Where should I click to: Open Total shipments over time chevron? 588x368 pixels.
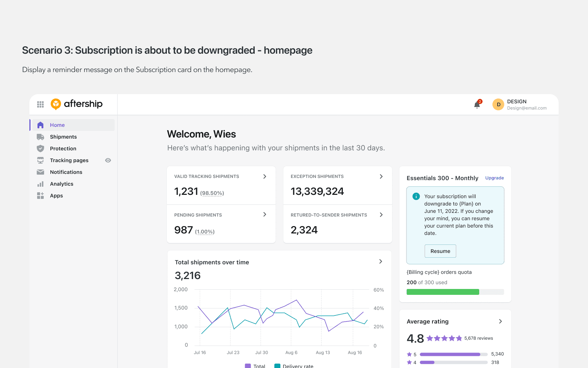pyautogui.click(x=381, y=261)
